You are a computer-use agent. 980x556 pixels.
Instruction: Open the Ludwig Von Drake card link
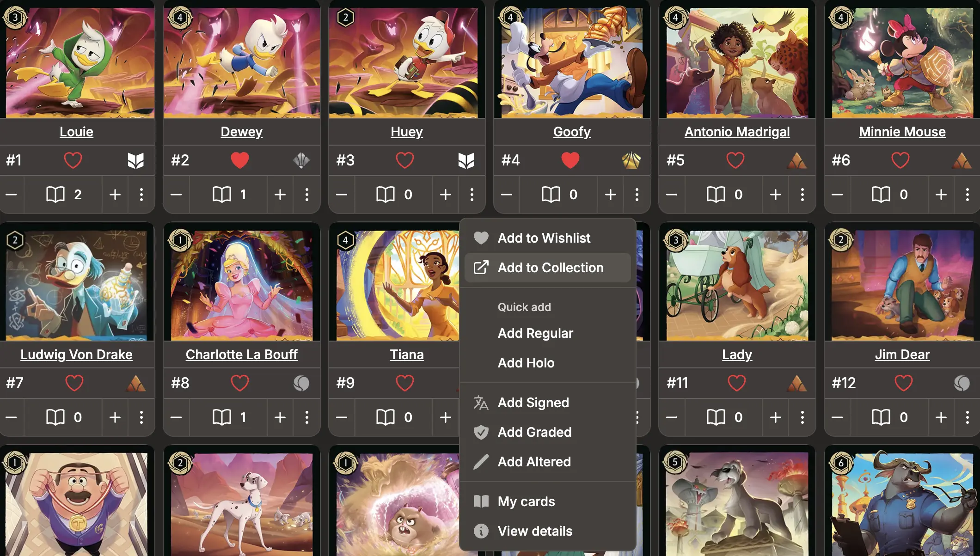point(76,354)
